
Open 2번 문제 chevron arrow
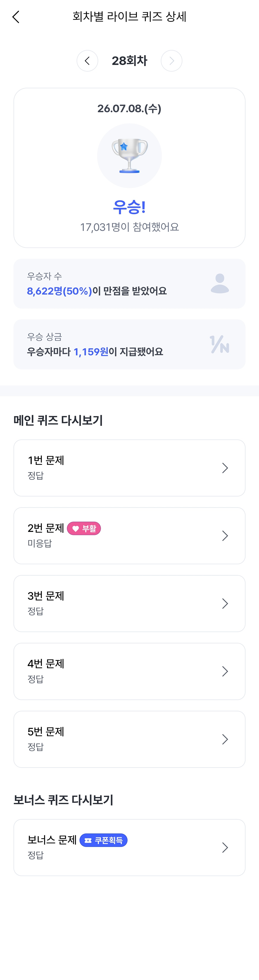(225, 536)
